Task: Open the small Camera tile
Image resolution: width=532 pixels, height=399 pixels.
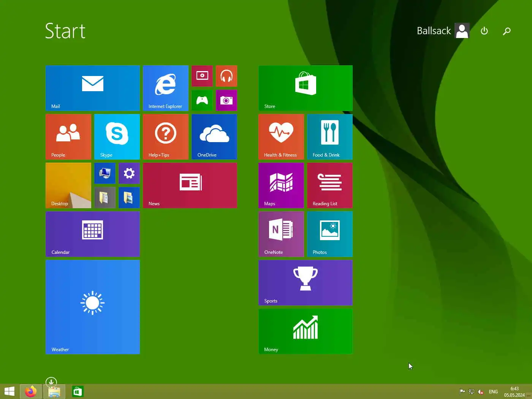Action: [x=226, y=100]
